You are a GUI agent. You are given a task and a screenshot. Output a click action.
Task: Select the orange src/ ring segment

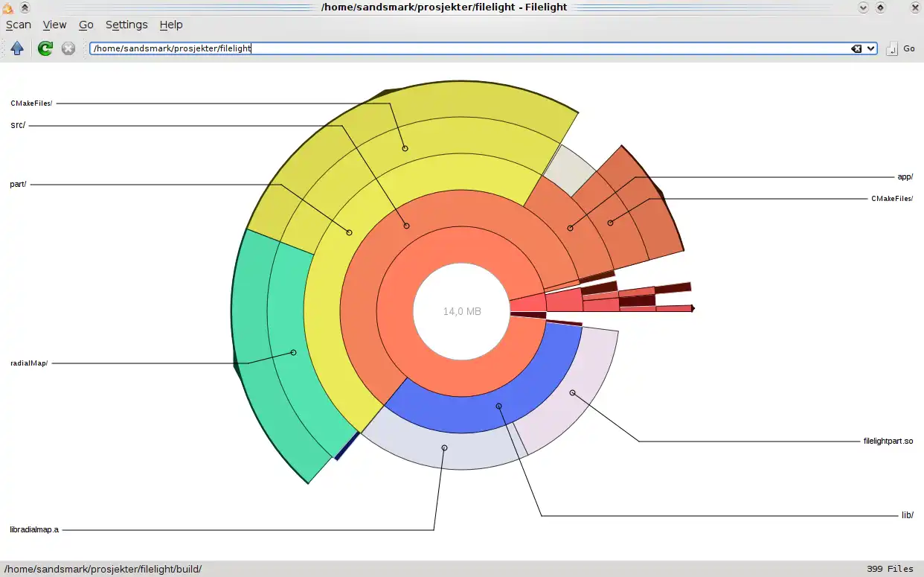406,226
